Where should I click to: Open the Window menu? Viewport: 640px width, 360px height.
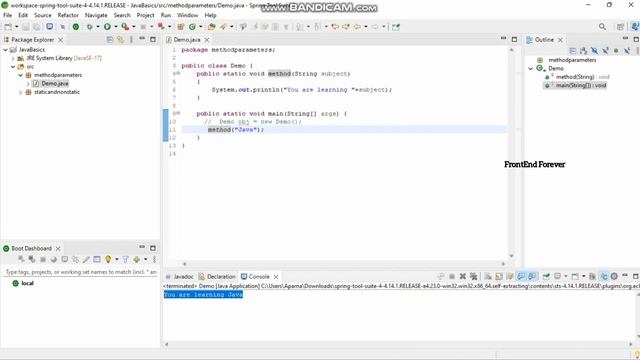tap(187, 15)
